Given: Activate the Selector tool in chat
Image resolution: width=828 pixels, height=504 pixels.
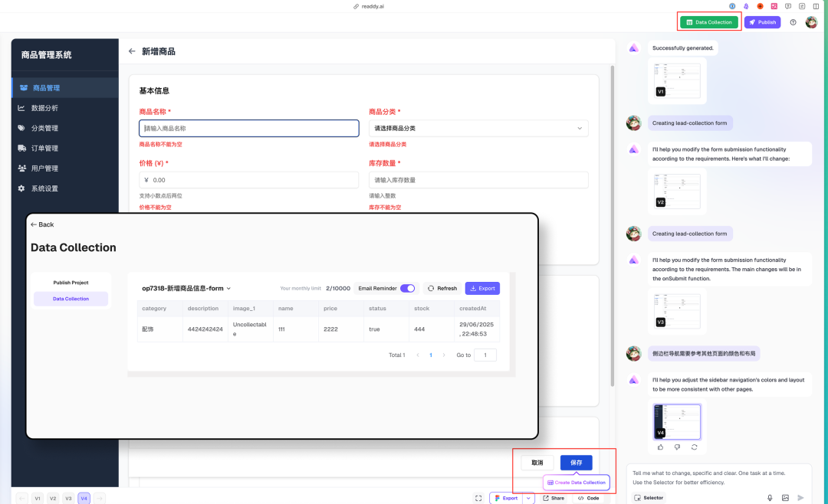Looking at the screenshot, I should (649, 498).
